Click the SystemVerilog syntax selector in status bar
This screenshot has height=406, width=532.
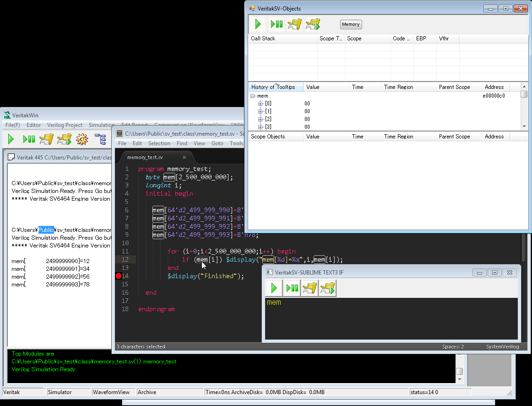point(503,346)
